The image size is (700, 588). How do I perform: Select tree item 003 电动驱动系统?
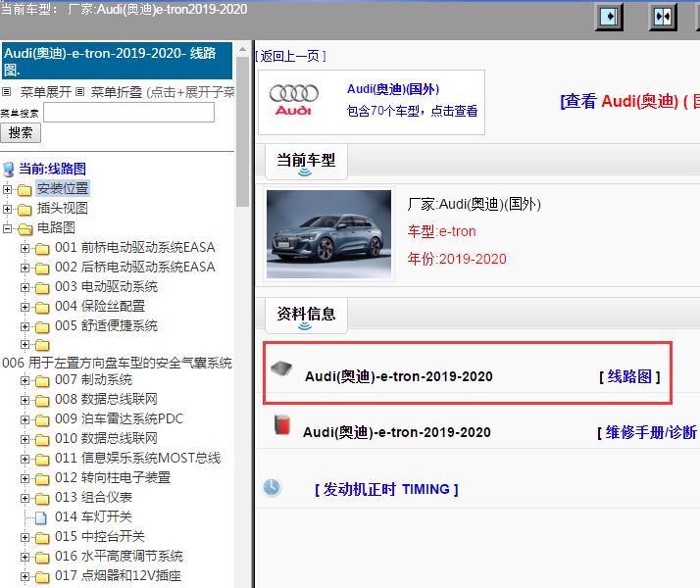point(106,287)
